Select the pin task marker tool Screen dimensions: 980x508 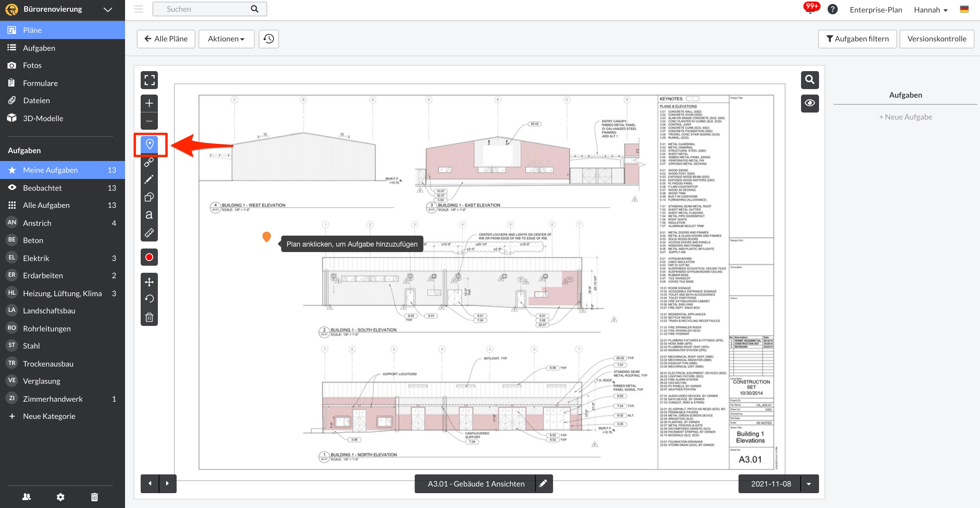point(149,144)
